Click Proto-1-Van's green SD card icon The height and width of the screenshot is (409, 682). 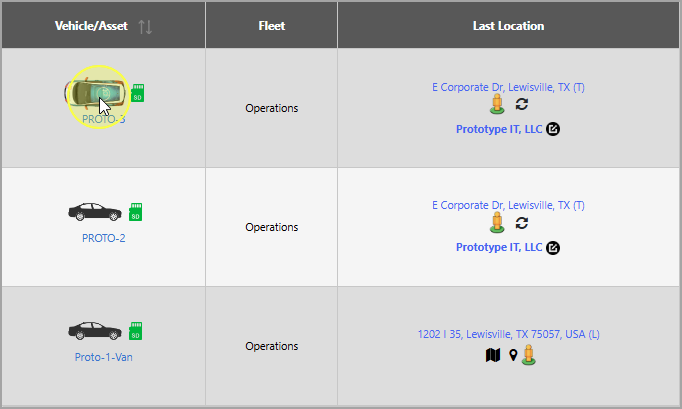coord(137,331)
